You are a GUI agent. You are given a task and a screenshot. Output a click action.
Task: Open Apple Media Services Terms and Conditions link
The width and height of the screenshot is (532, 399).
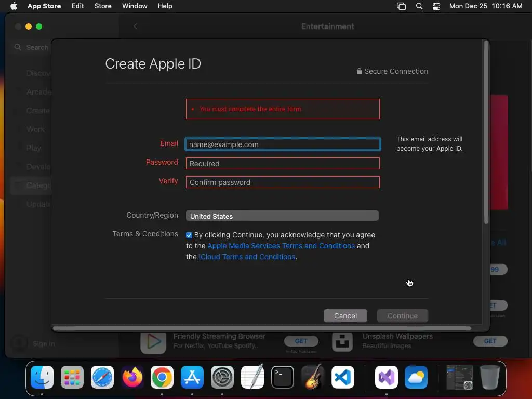281,246
